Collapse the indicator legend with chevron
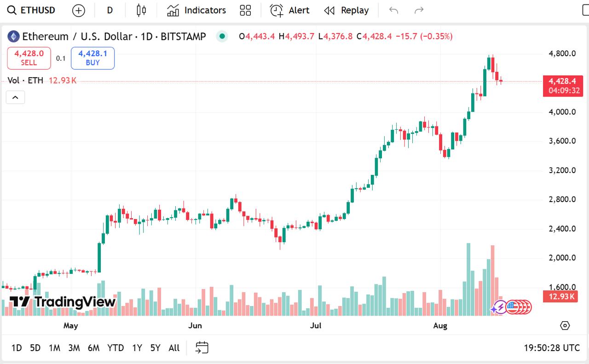Image resolution: width=589 pixels, height=364 pixels. tap(15, 98)
